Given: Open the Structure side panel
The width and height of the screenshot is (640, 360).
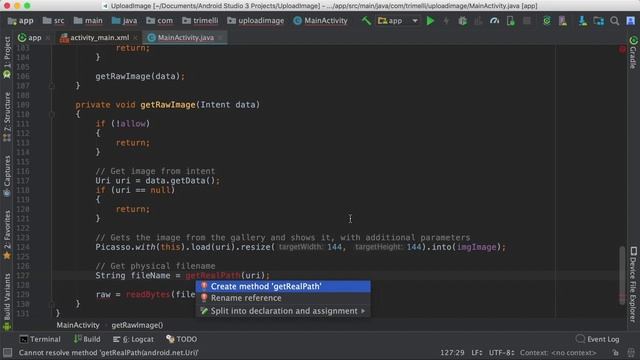Looking at the screenshot, I should coord(7,117).
